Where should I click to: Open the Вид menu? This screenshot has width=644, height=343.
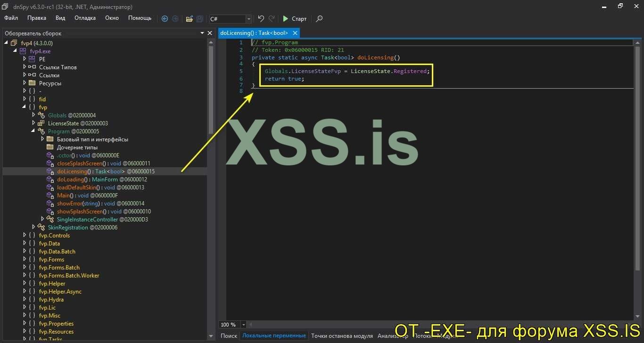[60, 18]
